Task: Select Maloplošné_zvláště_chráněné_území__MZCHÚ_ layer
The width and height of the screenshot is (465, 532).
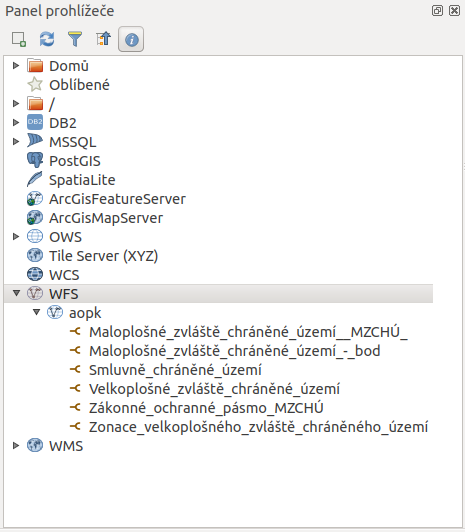Action: tap(249, 332)
